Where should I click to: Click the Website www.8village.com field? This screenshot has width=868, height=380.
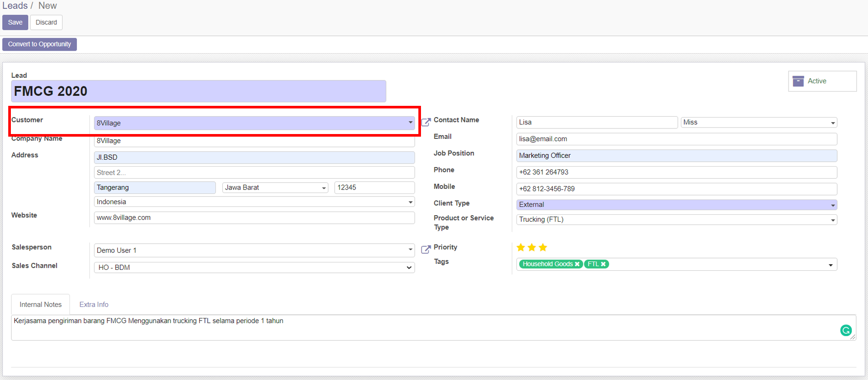(254, 218)
